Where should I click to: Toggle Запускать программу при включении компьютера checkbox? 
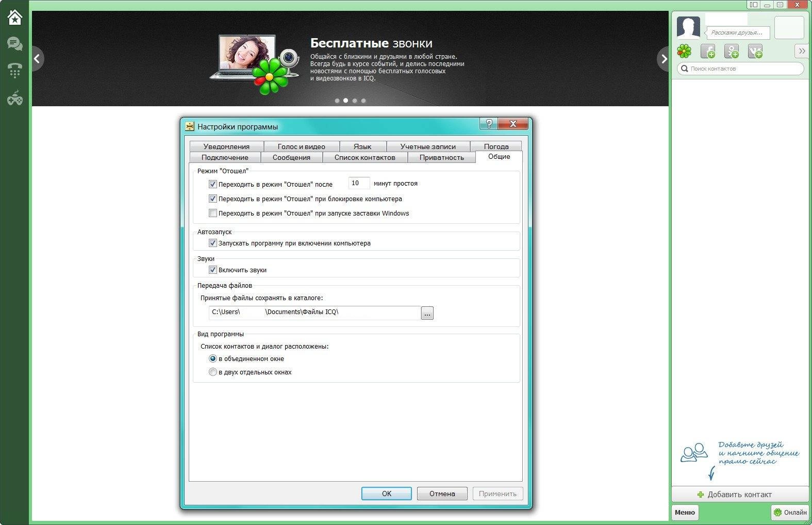pyautogui.click(x=212, y=243)
